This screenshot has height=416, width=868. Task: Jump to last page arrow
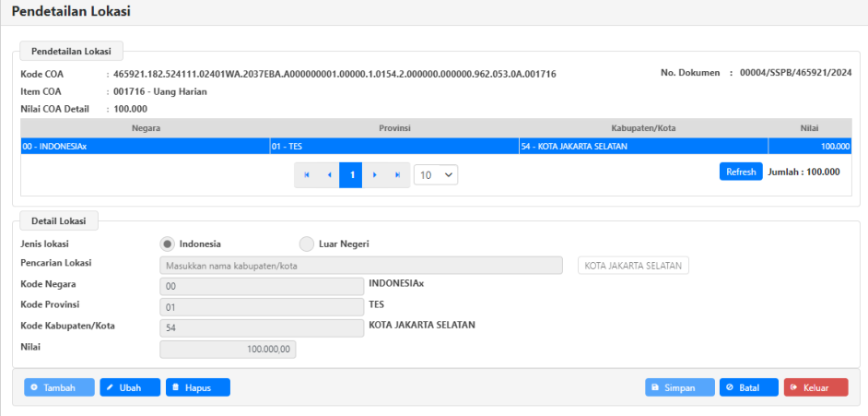[397, 174]
